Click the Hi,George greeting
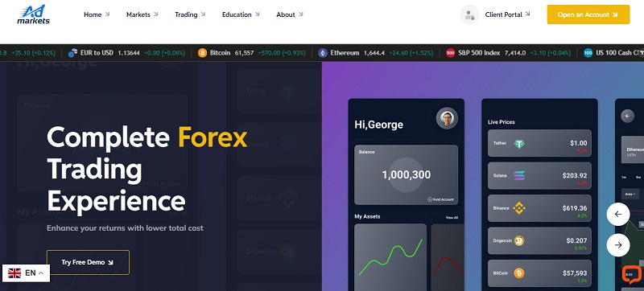 point(378,125)
